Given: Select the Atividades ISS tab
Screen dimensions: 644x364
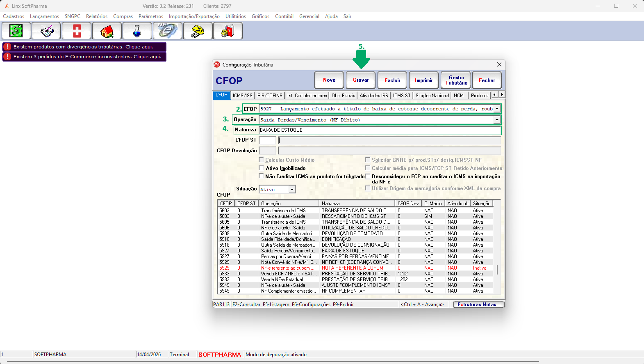Looking at the screenshot, I should [x=374, y=96].
